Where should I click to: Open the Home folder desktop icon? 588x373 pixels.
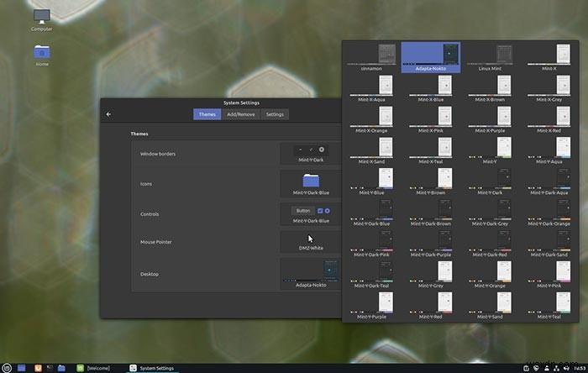pos(42,55)
